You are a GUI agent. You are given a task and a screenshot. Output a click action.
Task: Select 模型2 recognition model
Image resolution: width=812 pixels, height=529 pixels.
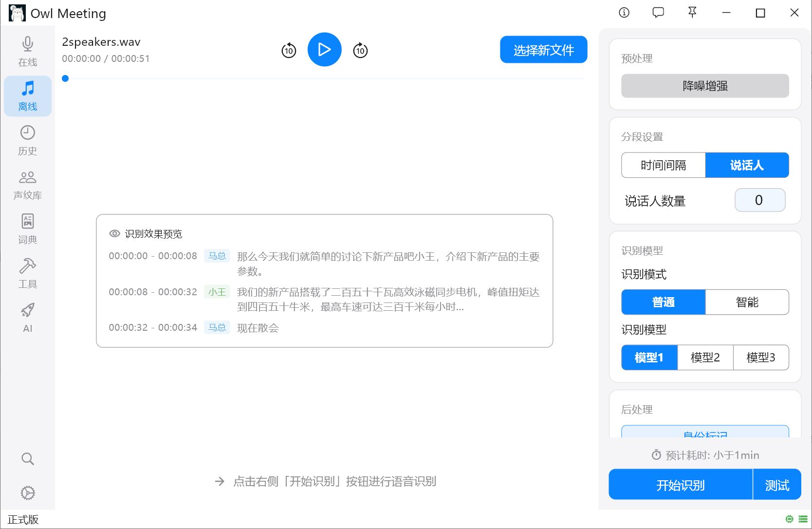(705, 358)
